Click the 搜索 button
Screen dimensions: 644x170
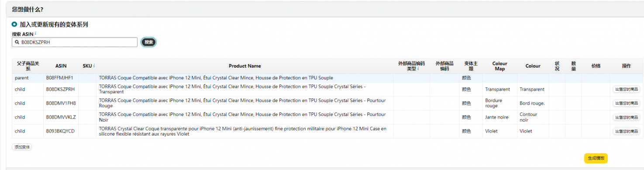[x=149, y=42]
